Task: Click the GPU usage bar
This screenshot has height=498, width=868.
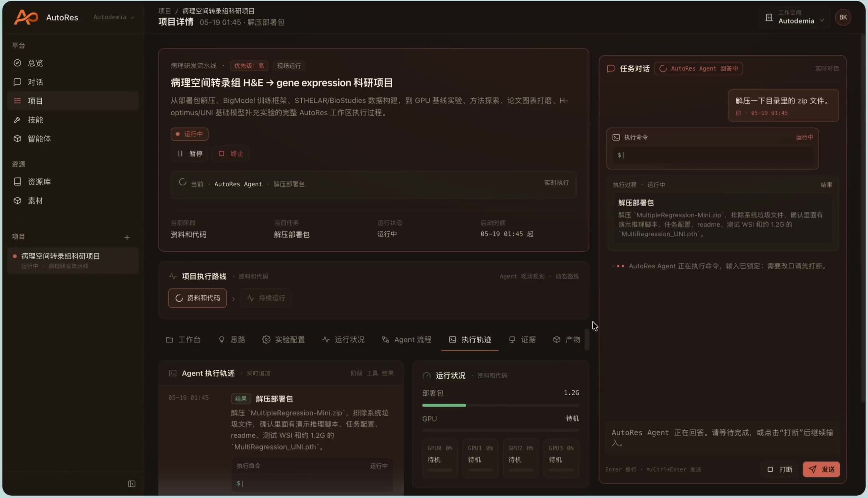Action: 500,430
